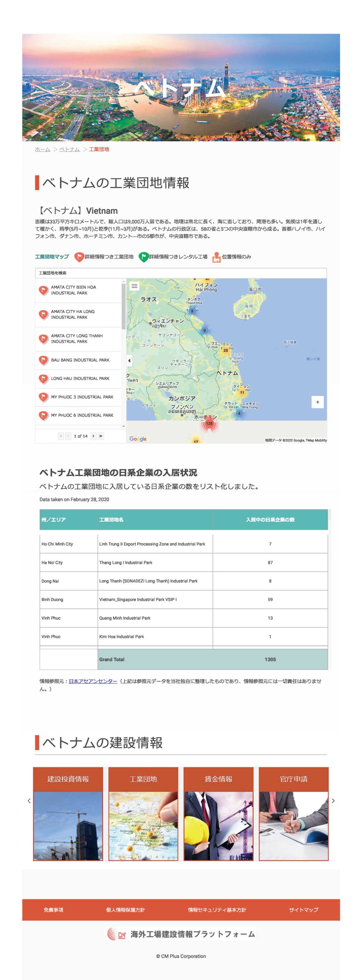Open the 賃金情報 card image
The image size is (362, 980).
coord(218,826)
